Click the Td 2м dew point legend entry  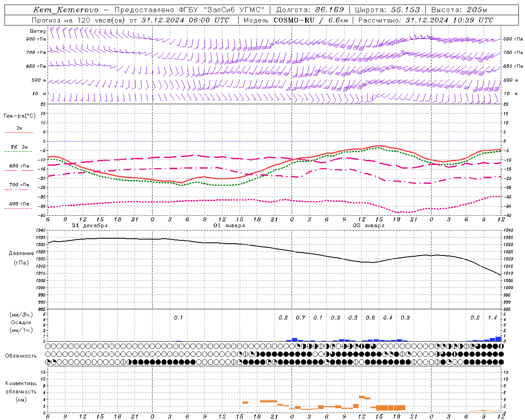pos(19,147)
